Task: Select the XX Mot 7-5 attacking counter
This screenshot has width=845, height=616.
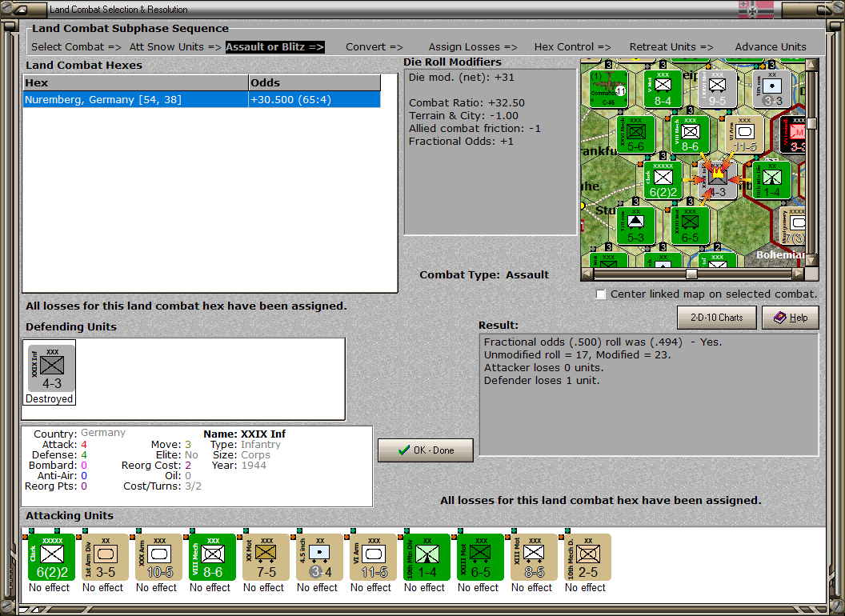Action: click(x=266, y=558)
